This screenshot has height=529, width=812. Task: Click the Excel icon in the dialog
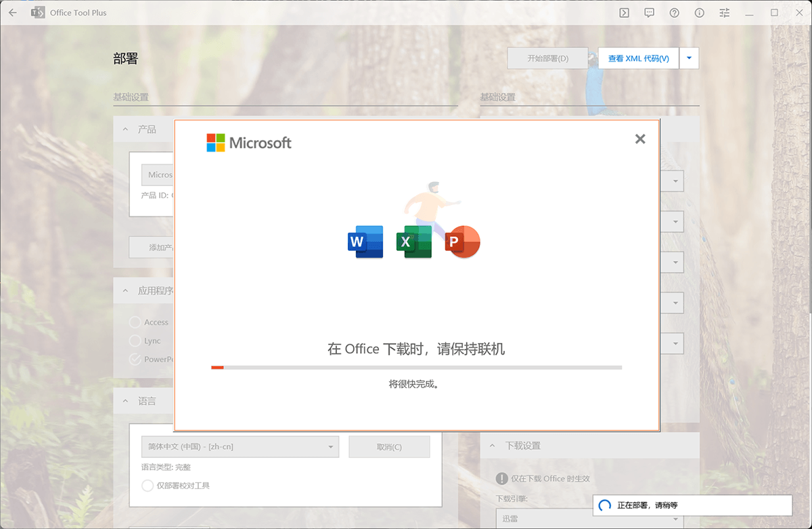point(414,241)
